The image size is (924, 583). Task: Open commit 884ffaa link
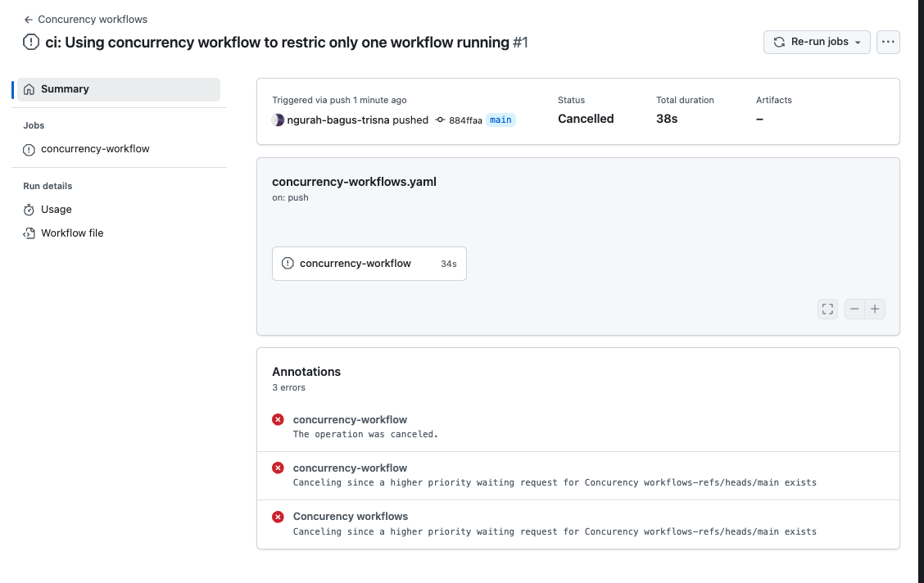point(464,120)
